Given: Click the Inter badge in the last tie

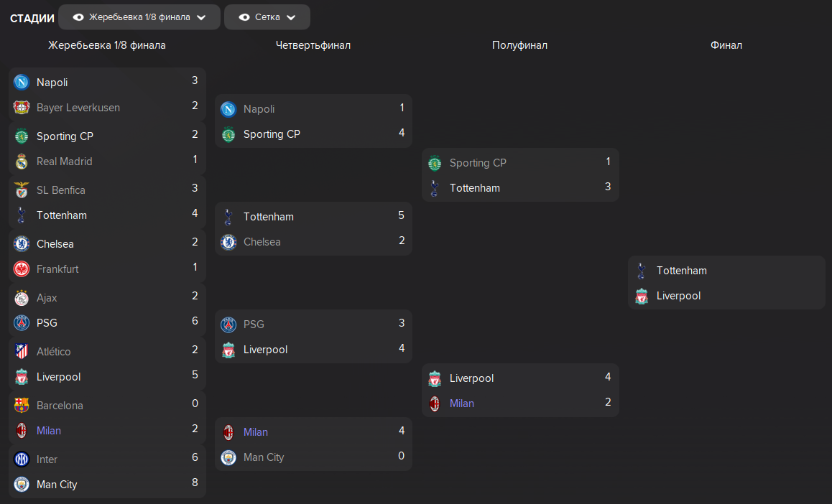Looking at the screenshot, I should [x=22, y=459].
